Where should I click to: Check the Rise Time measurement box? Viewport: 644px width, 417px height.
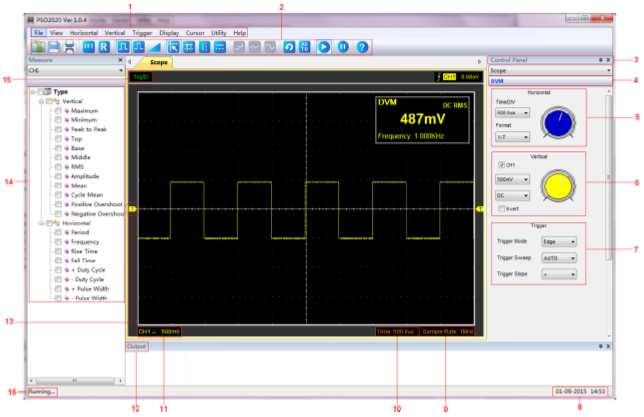(58, 251)
